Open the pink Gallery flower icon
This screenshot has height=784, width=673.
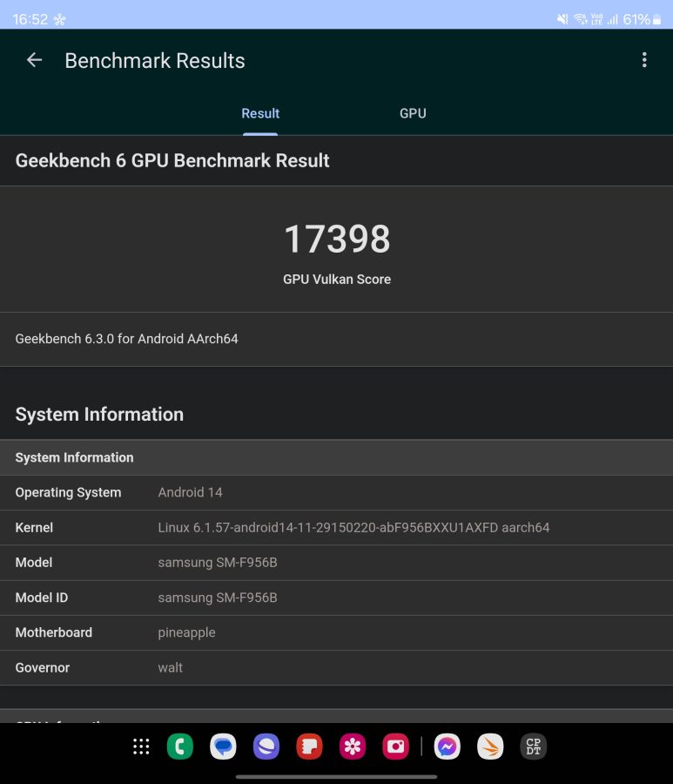pos(353,747)
